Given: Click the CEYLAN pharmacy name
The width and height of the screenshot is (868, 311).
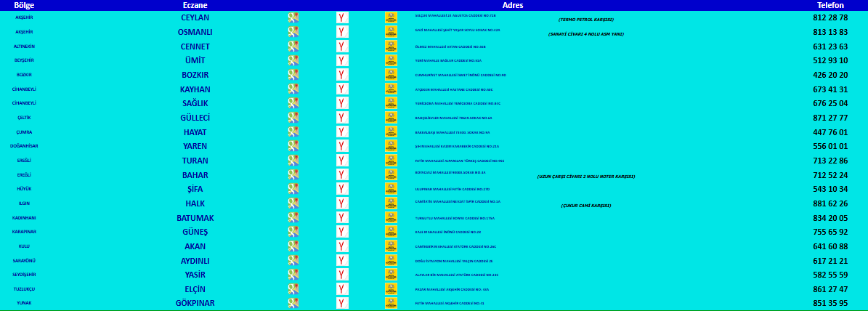Looking at the screenshot, I should tap(195, 17).
